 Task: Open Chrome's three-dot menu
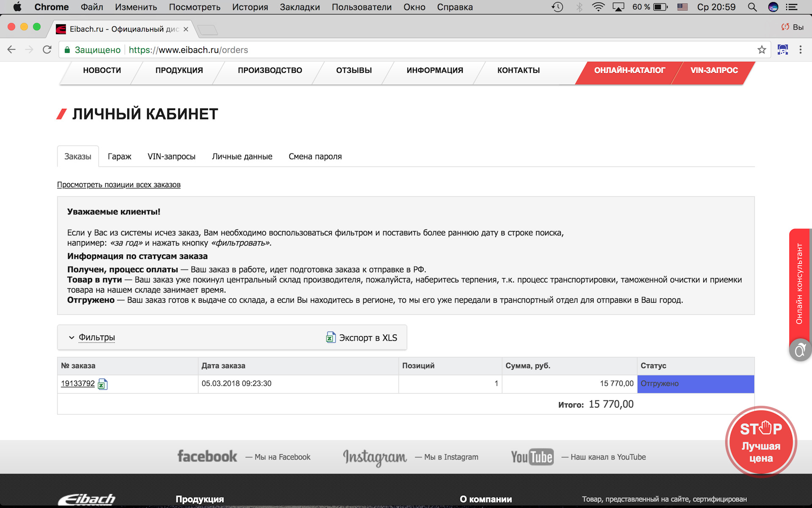click(801, 50)
